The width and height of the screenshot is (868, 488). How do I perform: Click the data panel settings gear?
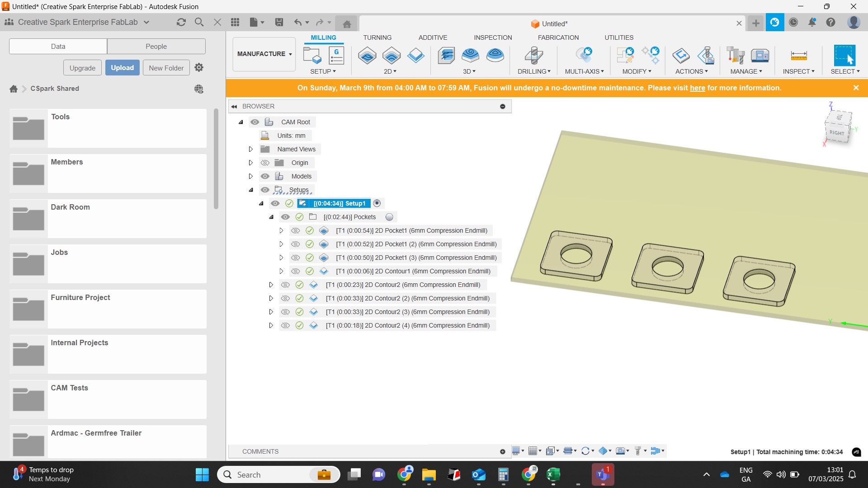[199, 67]
